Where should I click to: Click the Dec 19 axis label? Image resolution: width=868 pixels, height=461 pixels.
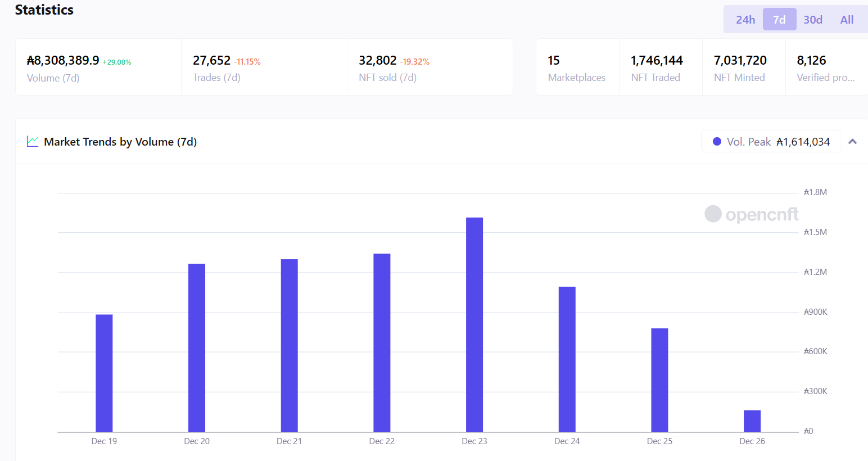coord(104,441)
